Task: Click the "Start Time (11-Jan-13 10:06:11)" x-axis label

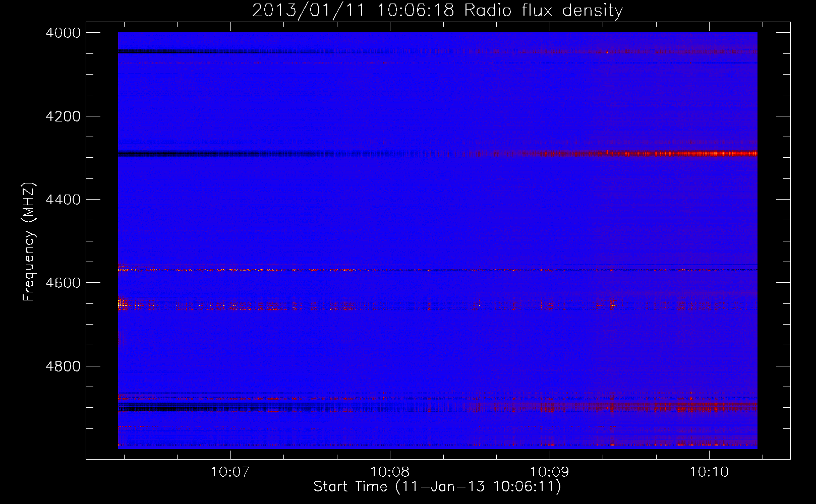Action: point(437,487)
